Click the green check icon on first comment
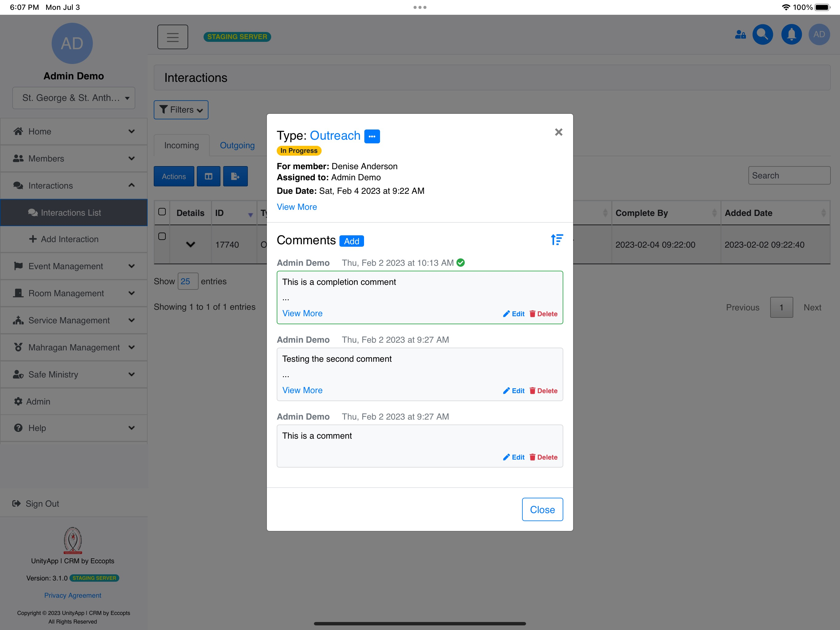Viewport: 840px width, 630px height. [x=461, y=263]
